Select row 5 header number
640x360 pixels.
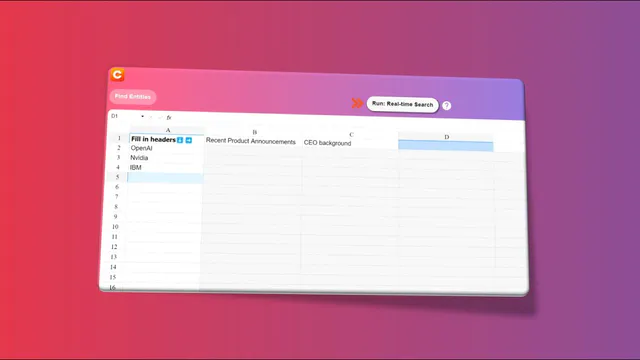point(118,177)
